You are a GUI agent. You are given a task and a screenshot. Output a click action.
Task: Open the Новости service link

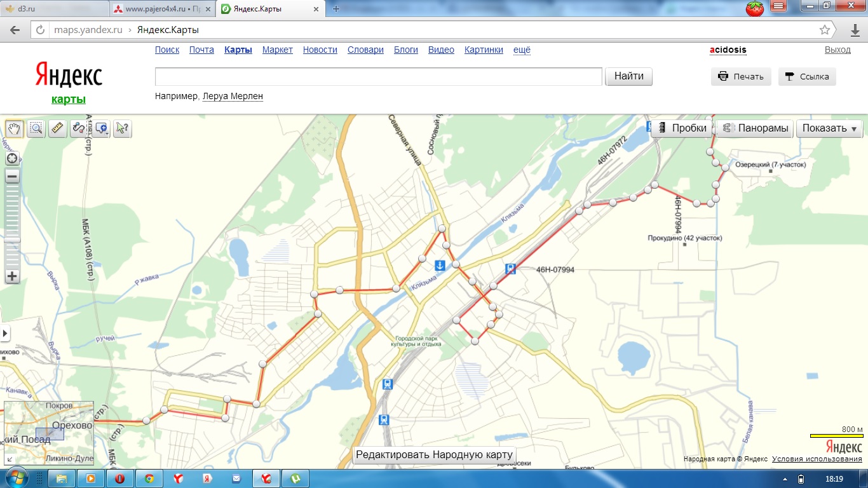(x=320, y=50)
